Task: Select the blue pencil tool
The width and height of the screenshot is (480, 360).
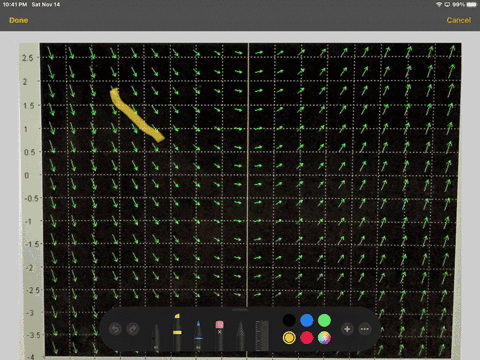Action: (x=198, y=335)
